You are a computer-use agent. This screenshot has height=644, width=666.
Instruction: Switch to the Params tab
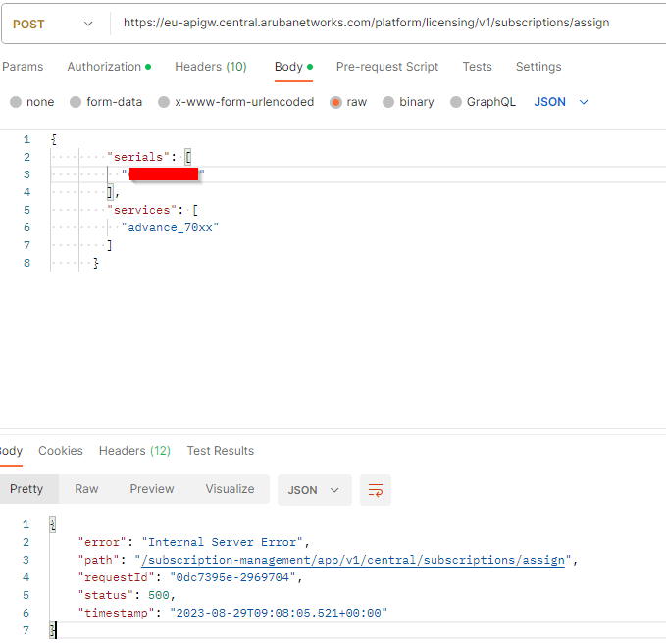coord(23,67)
